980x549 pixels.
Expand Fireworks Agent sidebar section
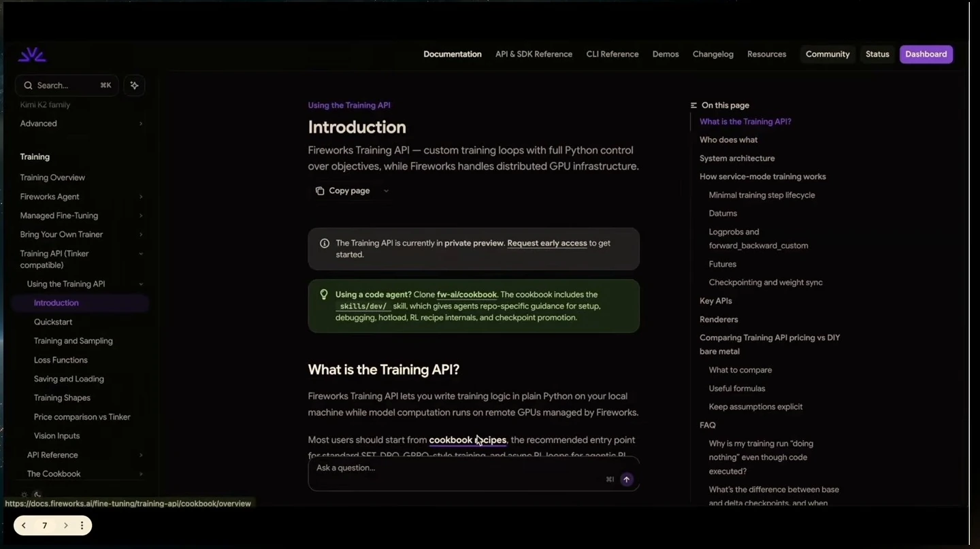pyautogui.click(x=141, y=197)
